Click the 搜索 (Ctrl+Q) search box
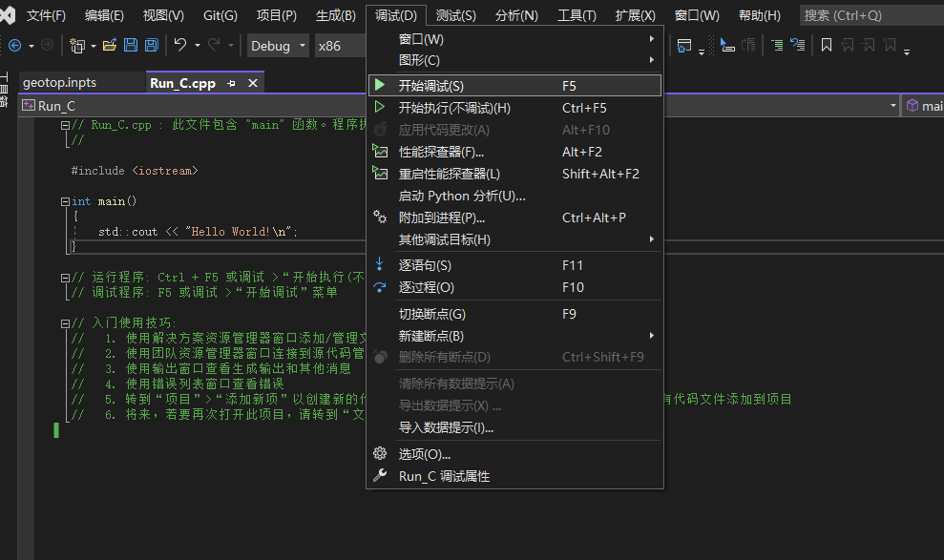This screenshot has width=944, height=560. point(871,15)
